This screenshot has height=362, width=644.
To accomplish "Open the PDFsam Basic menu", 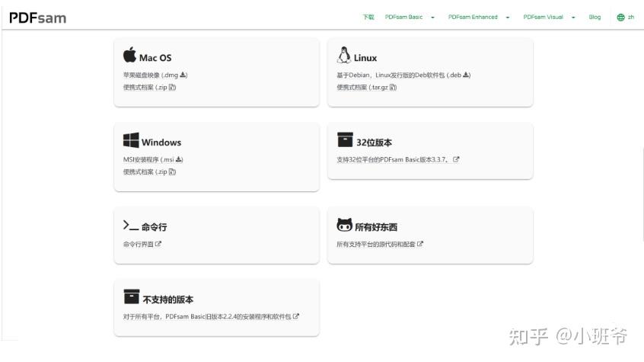I will tap(403, 17).
